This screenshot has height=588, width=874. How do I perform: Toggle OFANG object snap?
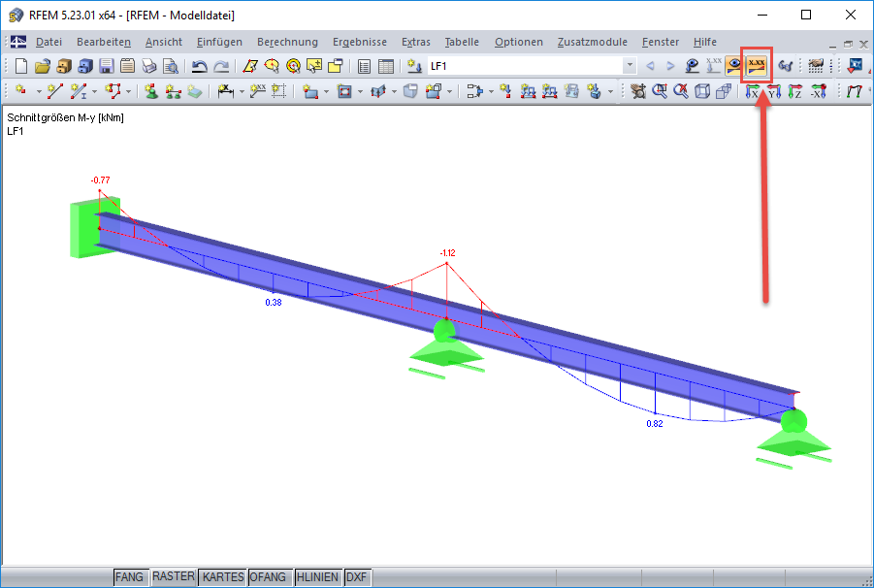pos(271,577)
